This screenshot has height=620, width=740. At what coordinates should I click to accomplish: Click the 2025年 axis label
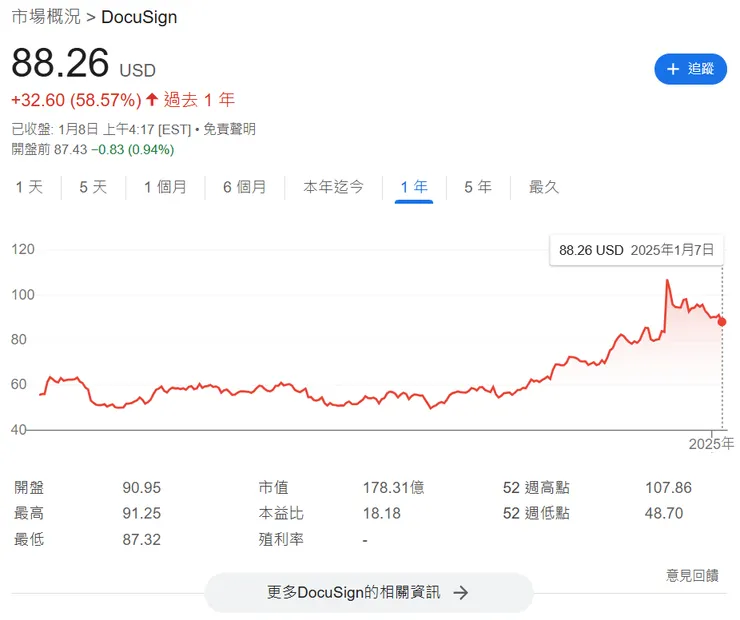point(711,444)
